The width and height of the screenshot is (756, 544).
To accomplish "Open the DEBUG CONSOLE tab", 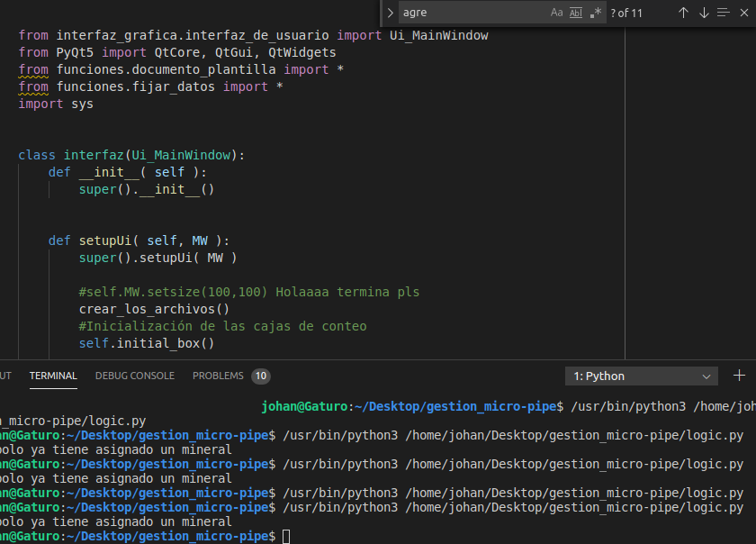I will coord(135,376).
